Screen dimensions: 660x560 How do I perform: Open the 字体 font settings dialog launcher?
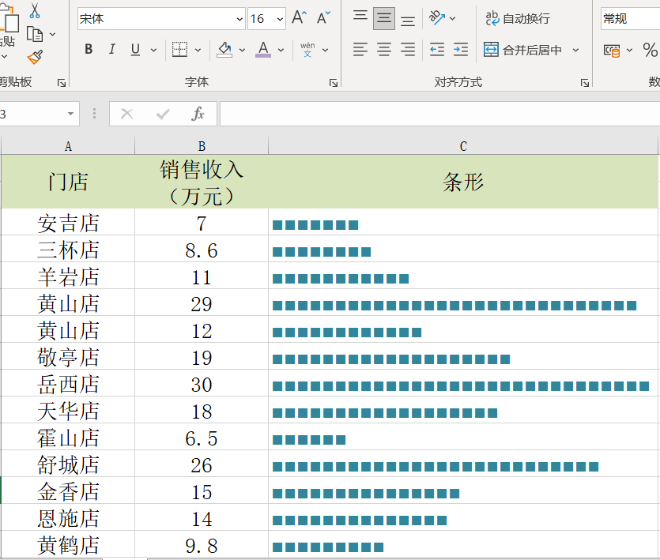pos(334,83)
